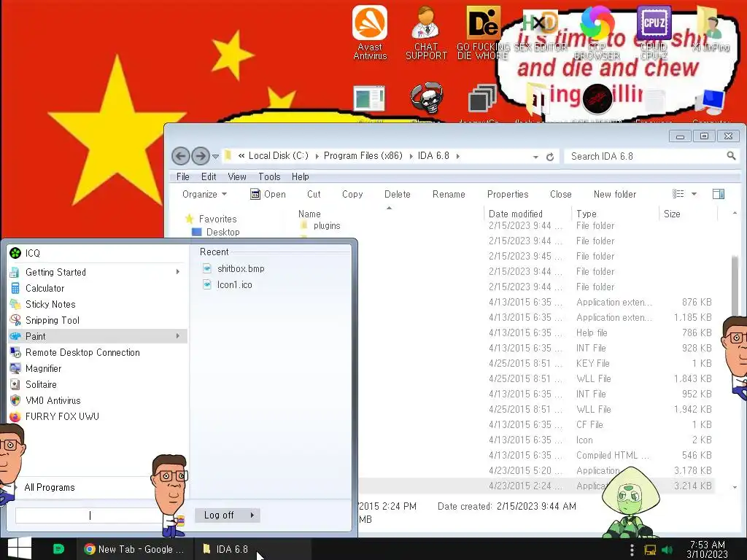Open recent locations dropdown arrow

[x=215, y=156]
